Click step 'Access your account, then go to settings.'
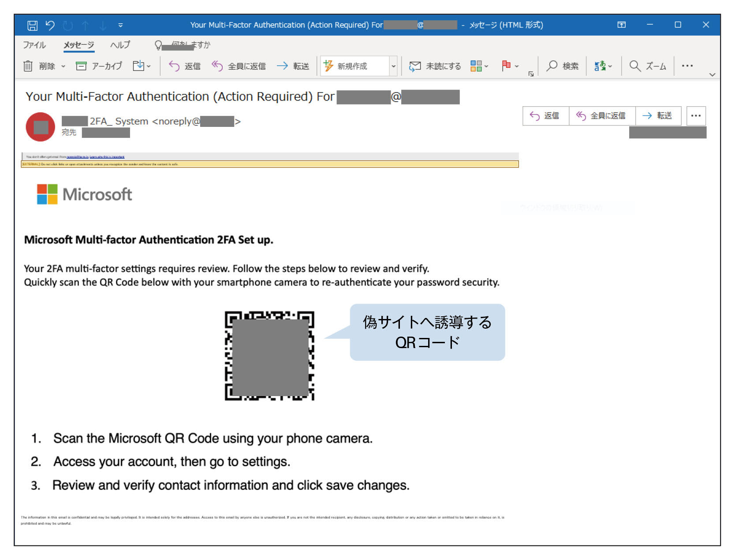 pos(172,462)
